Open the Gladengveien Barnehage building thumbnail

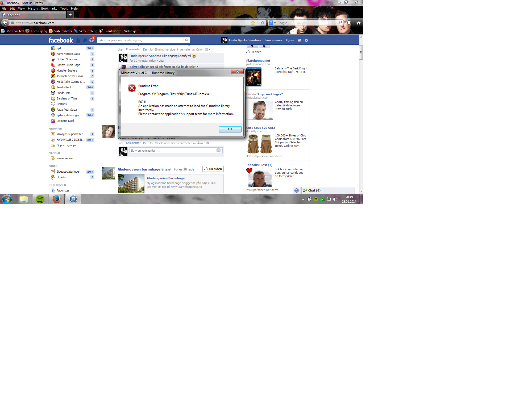point(131,184)
